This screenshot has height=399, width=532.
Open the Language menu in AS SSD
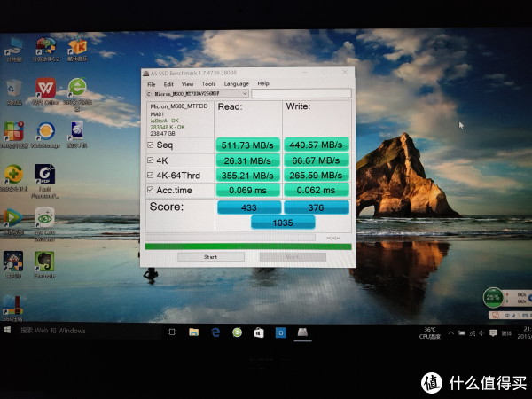tap(237, 84)
